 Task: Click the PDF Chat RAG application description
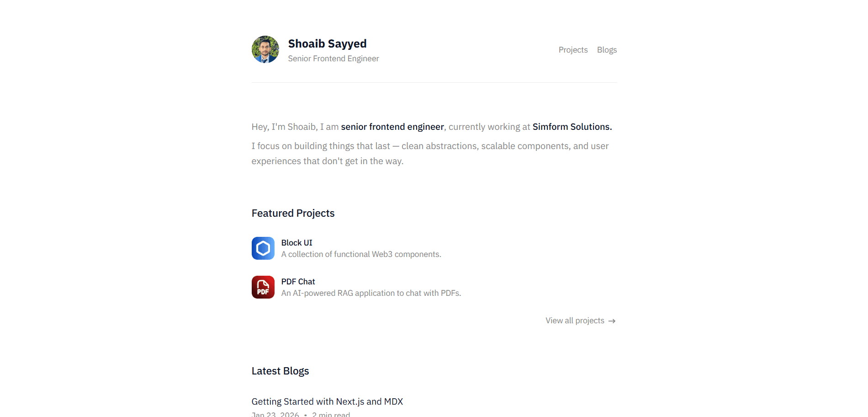[371, 293]
